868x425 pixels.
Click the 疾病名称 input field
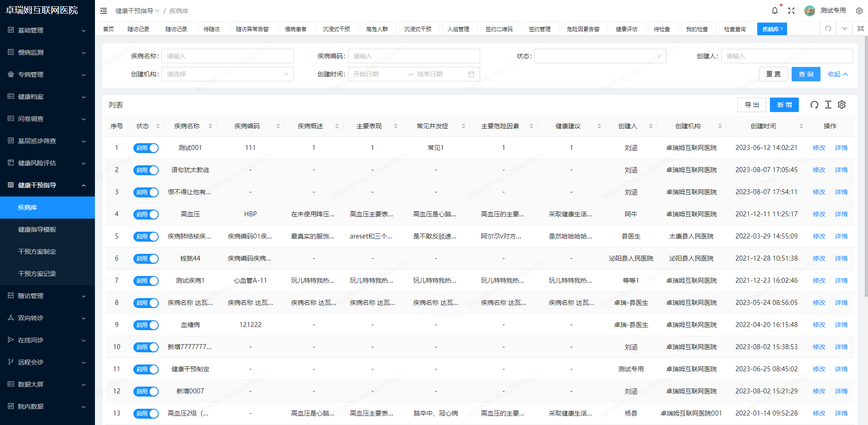point(227,56)
